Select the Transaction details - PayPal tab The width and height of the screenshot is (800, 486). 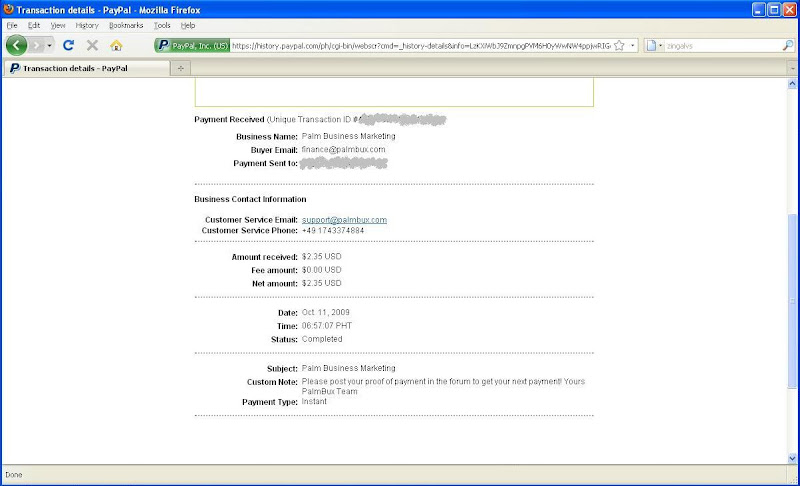point(87,68)
